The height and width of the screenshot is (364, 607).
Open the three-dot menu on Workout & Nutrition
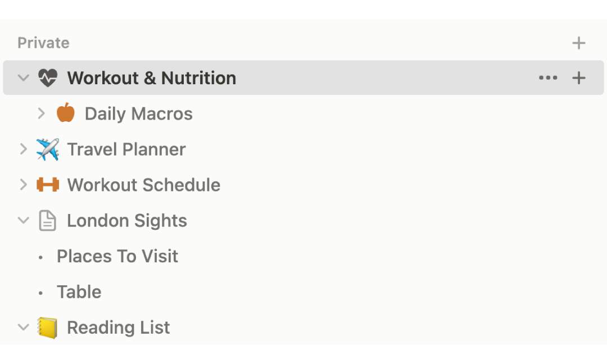click(548, 78)
